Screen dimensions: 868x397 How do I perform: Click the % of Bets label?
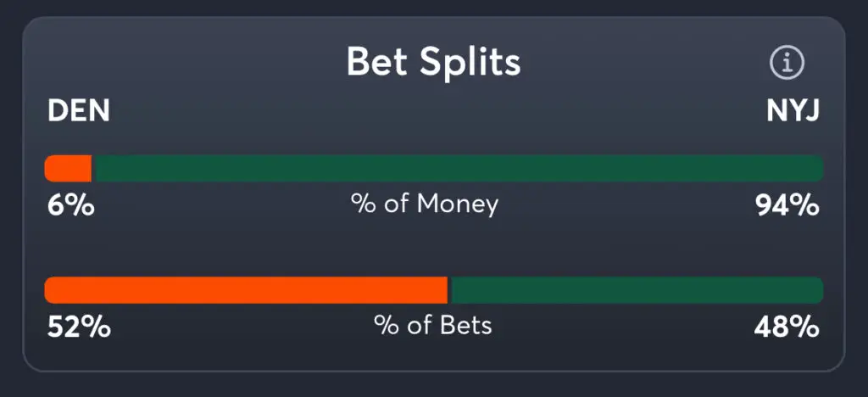(433, 326)
